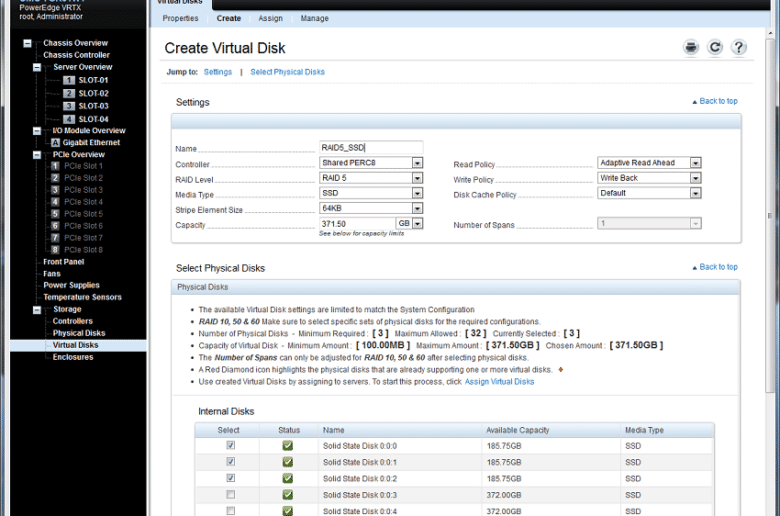Click the PCIe Slot 1 number icon
The image size is (780, 516).
click(x=55, y=166)
